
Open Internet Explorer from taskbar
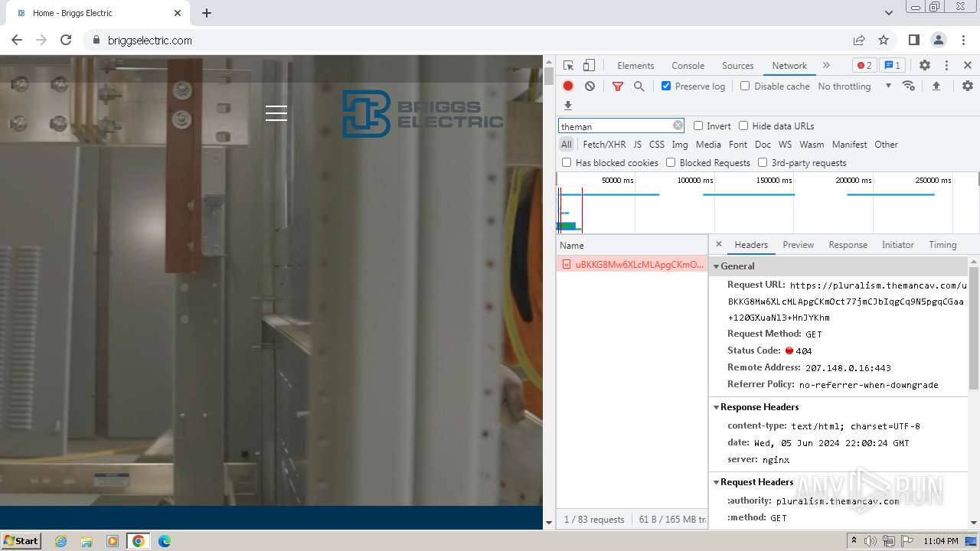point(60,541)
